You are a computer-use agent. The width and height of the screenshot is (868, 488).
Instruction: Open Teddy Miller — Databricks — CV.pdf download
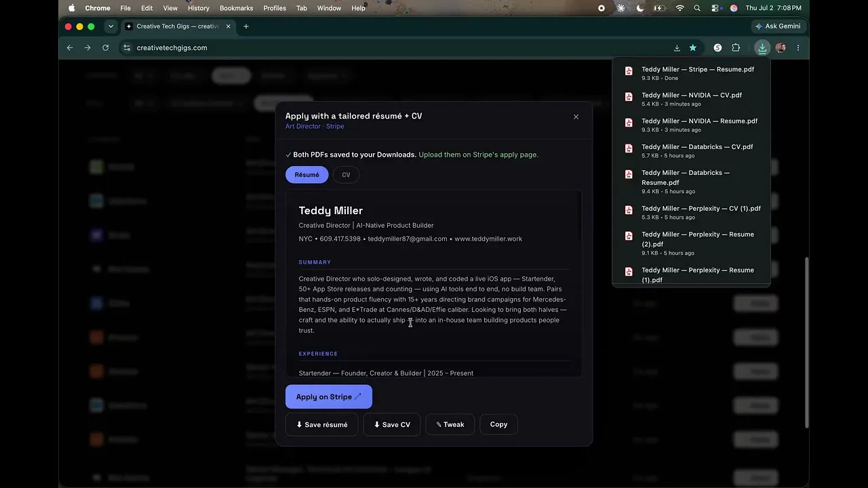tap(691, 150)
